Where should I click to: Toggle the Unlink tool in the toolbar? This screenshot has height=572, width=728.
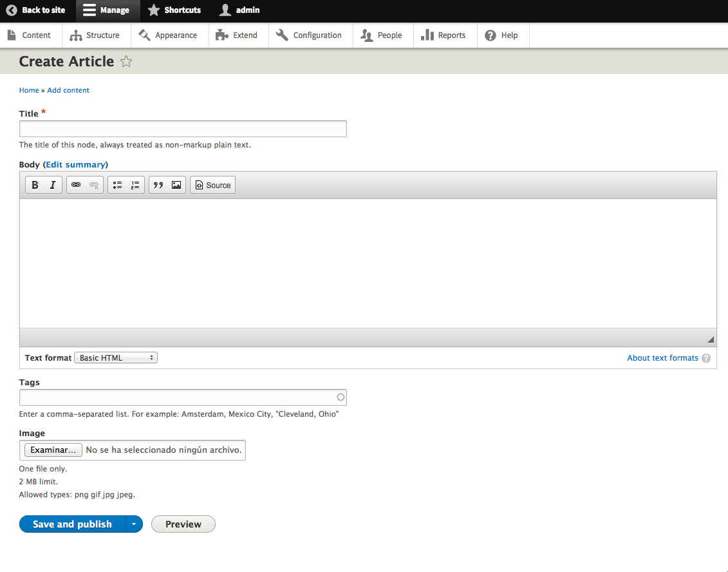pos(94,185)
